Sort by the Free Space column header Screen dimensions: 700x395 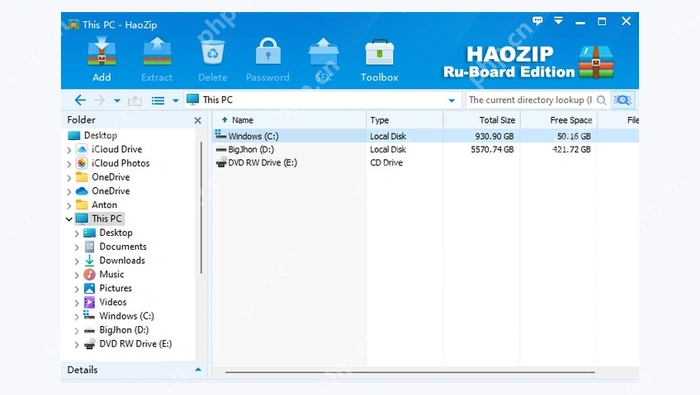point(559,120)
